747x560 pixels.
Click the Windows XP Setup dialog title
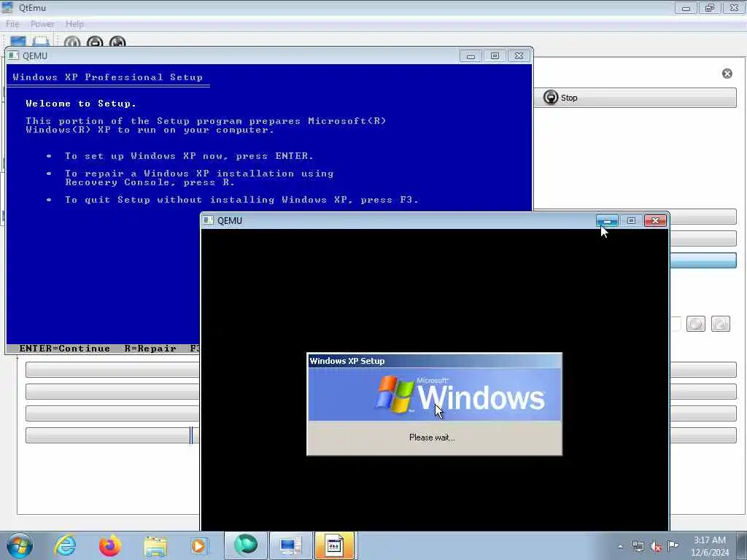pyautogui.click(x=347, y=361)
